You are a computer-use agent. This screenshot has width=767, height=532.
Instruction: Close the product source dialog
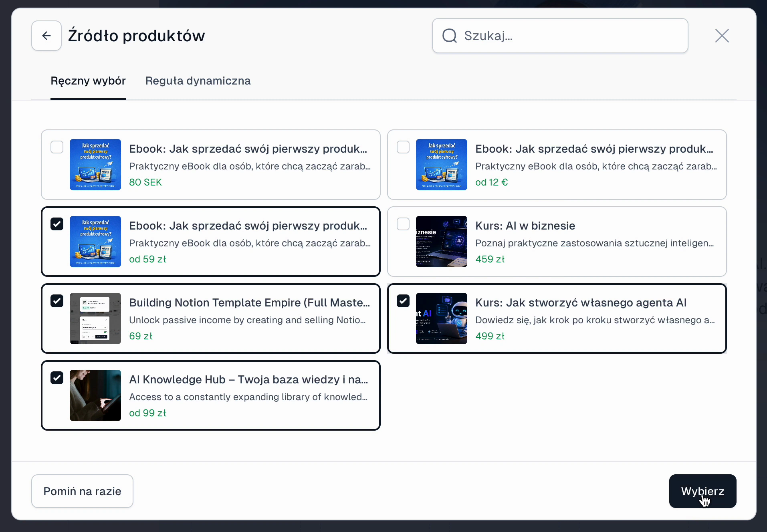click(x=722, y=36)
